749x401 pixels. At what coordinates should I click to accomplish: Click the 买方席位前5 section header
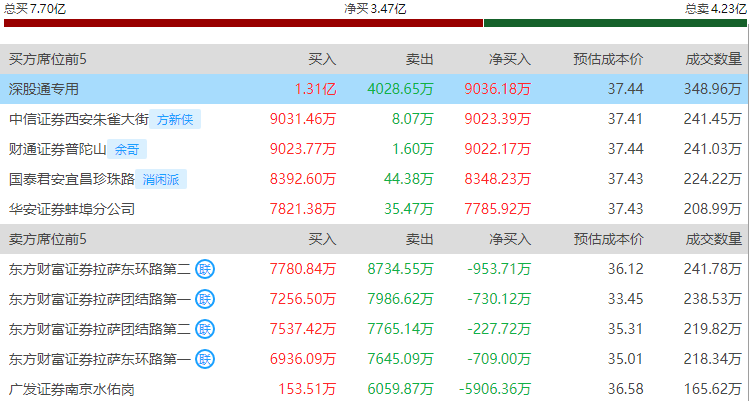(x=48, y=59)
